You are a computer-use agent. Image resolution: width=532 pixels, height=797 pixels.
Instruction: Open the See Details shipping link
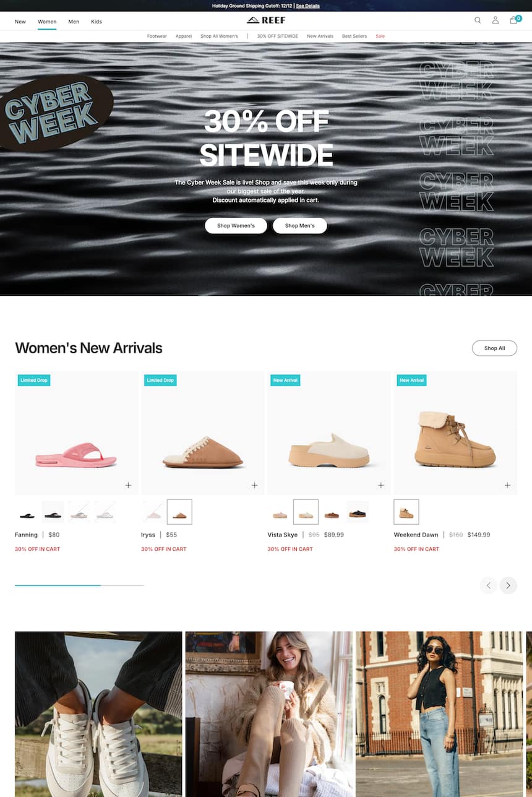308,6
